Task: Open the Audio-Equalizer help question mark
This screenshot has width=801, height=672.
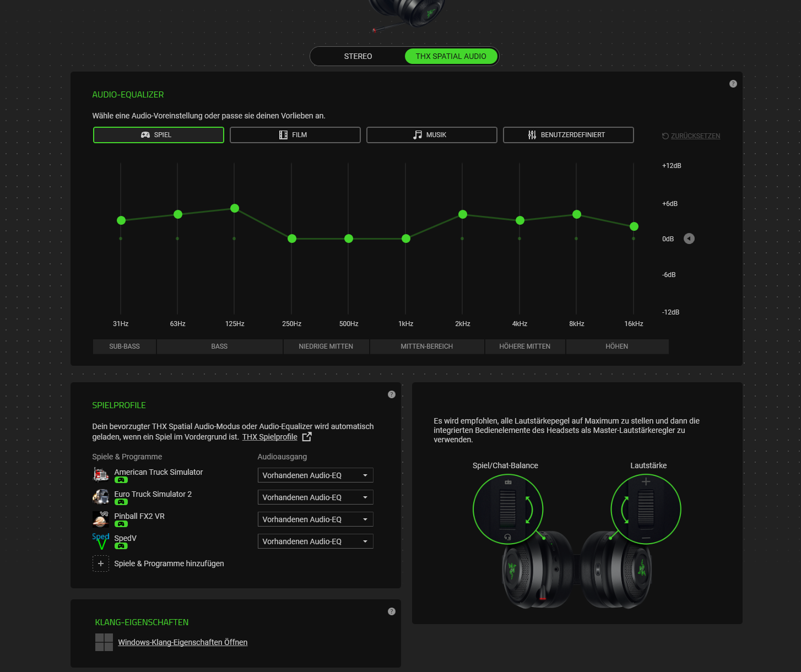Action: coord(733,84)
